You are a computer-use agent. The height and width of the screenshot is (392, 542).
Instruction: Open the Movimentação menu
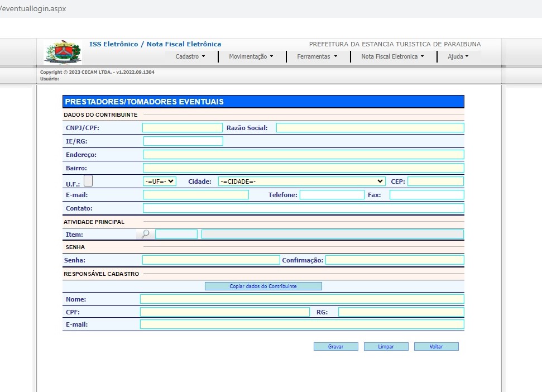[x=251, y=56]
